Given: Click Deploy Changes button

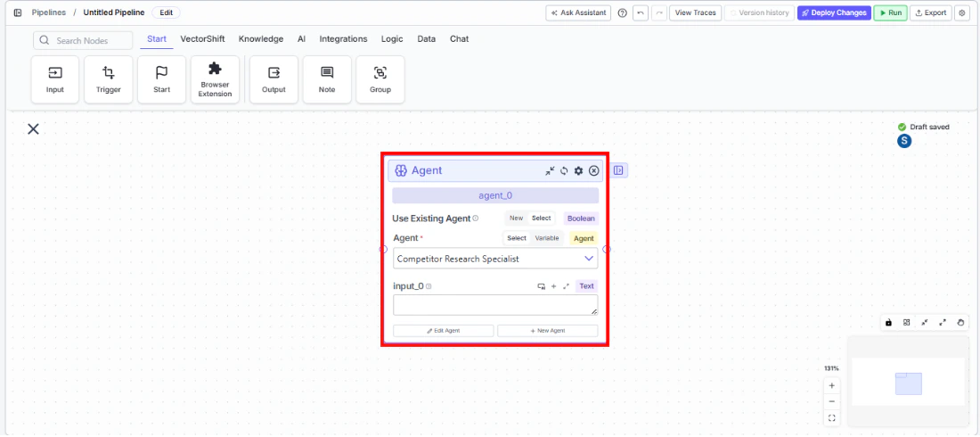Looking at the screenshot, I should pyautogui.click(x=834, y=12).
